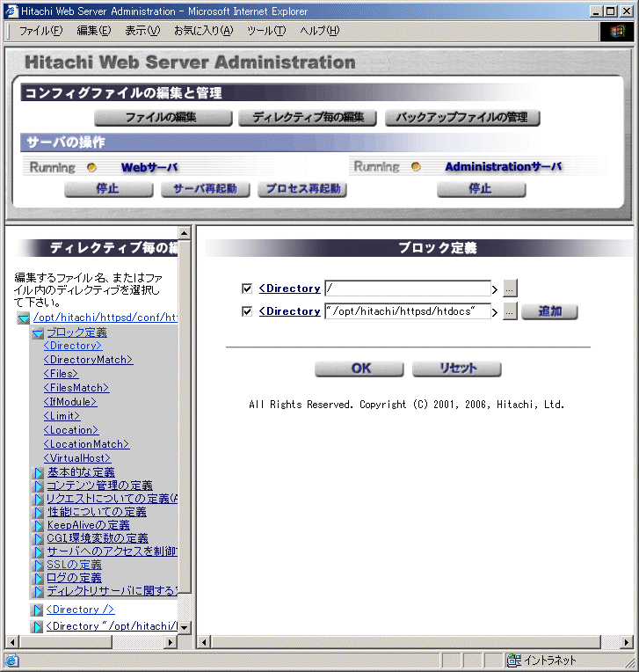Image resolution: width=639 pixels, height=672 pixels.
Task: Click the Administration server Running status indicator
Action: [x=416, y=167]
